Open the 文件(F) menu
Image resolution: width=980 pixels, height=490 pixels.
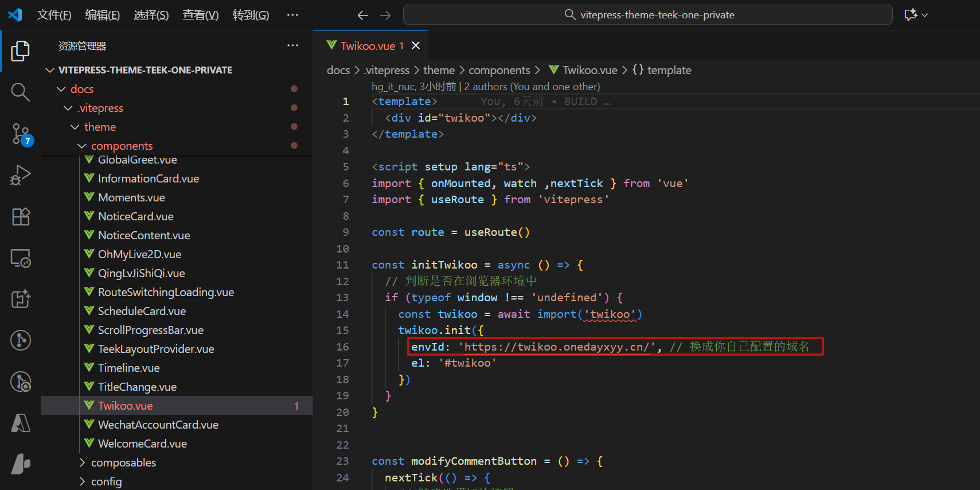coord(54,15)
